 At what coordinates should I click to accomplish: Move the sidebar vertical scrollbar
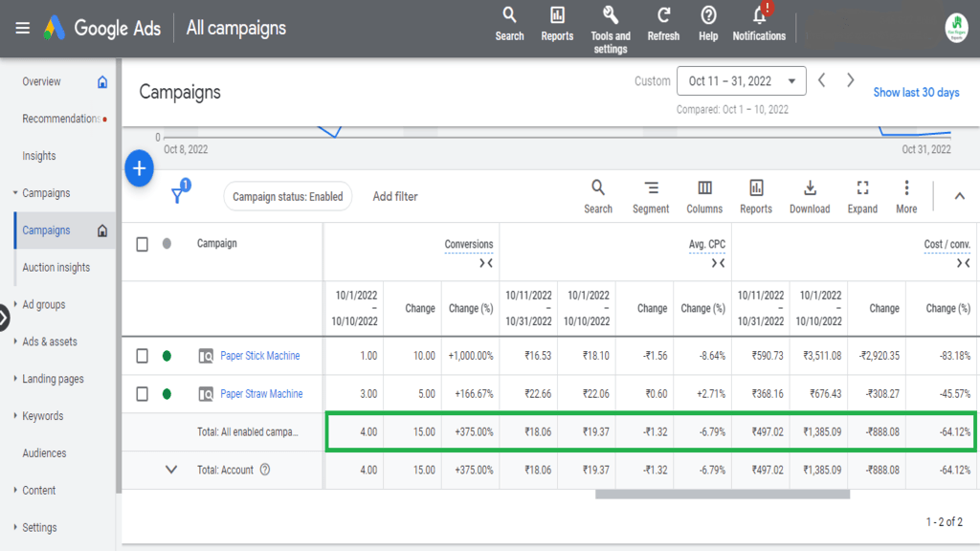point(118,275)
